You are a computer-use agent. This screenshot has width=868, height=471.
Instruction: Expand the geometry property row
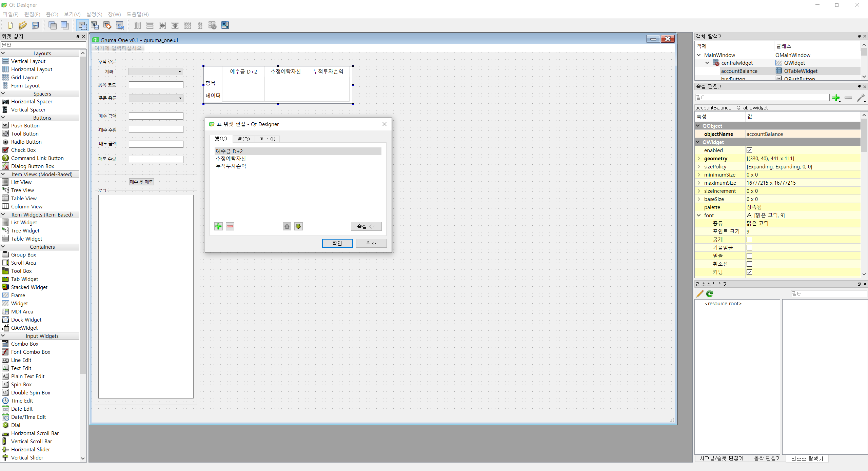point(699,159)
